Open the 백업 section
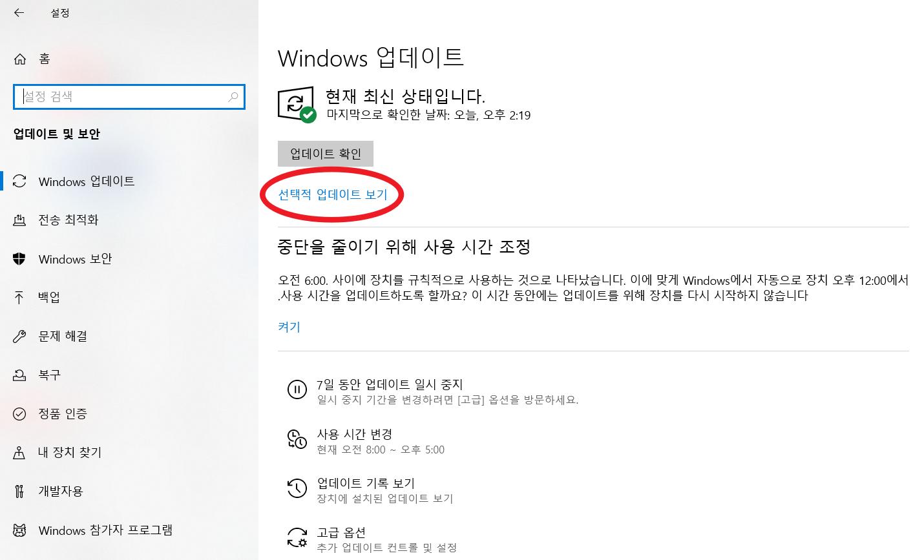Screen dimensions: 924x560 tap(49, 297)
